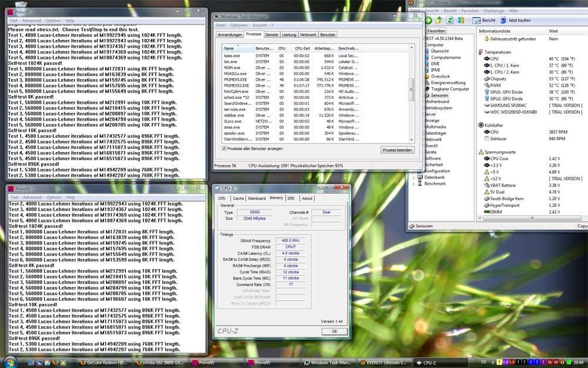The width and height of the screenshot is (588, 368).
Task: Open the Favoriten menu in EVEREST menu bar
Action: [470, 11]
